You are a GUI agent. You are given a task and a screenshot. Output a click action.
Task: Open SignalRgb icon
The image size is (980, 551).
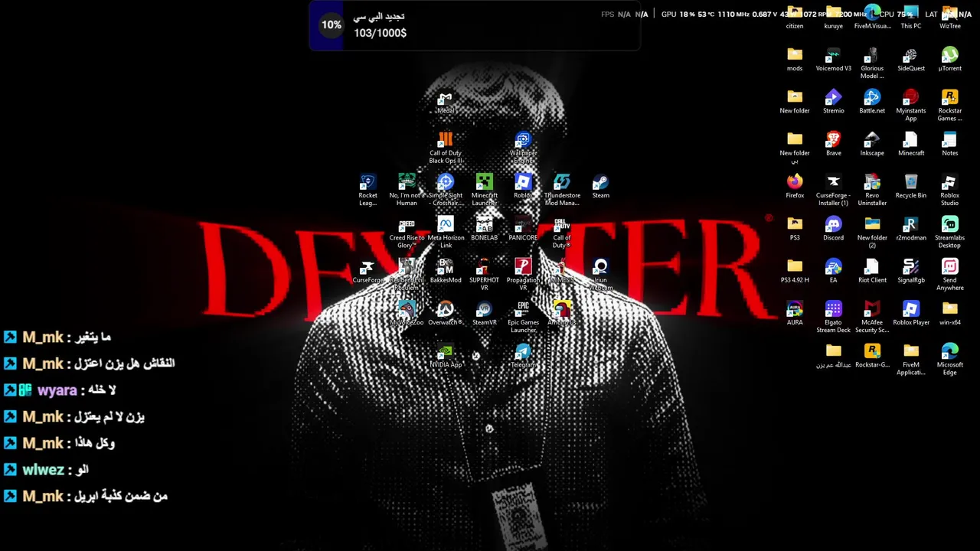coord(911,272)
